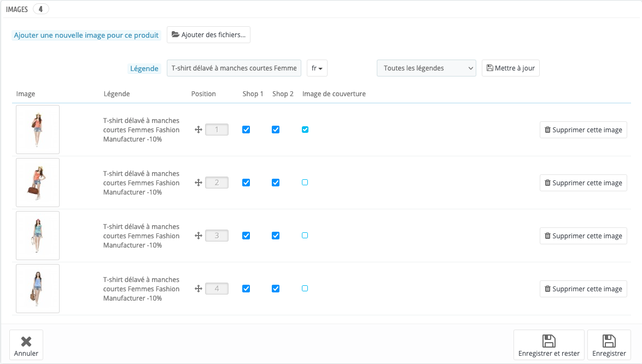Click the move handle icon for image 1

click(x=199, y=130)
